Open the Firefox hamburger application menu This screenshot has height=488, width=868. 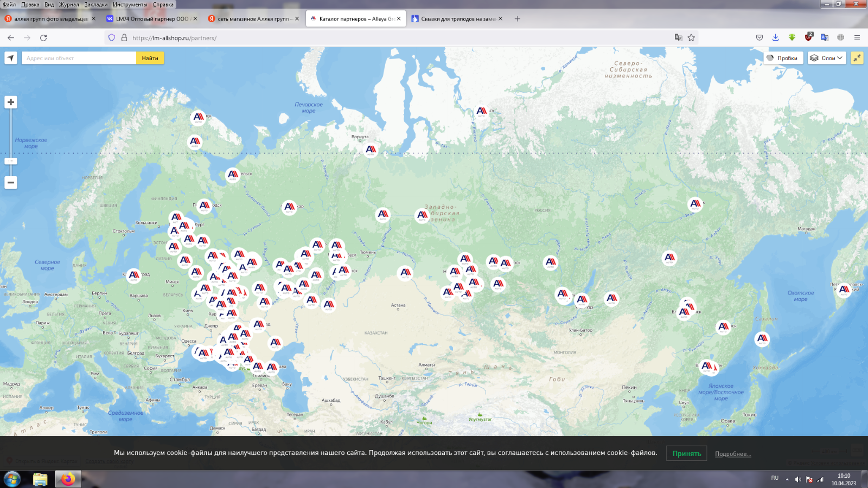(857, 37)
